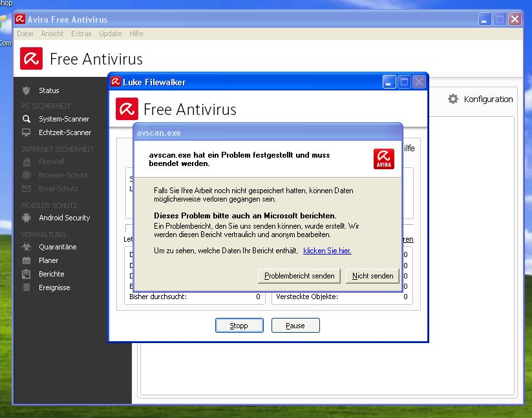
Task: Select System-Scanner in the sidebar
Action: [x=64, y=119]
